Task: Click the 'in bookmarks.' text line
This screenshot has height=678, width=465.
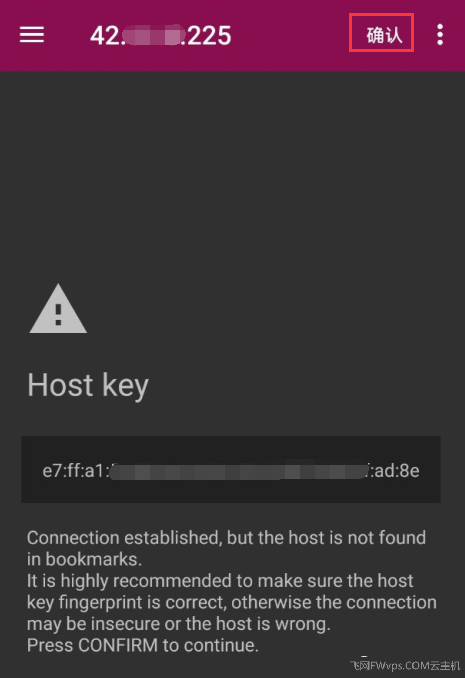Action: (84, 559)
